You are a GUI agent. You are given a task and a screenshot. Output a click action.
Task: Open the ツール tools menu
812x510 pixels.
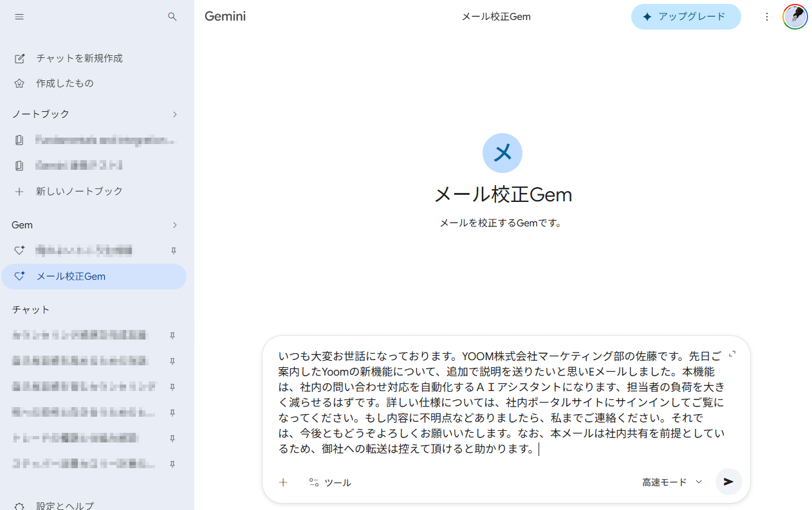pyautogui.click(x=329, y=482)
